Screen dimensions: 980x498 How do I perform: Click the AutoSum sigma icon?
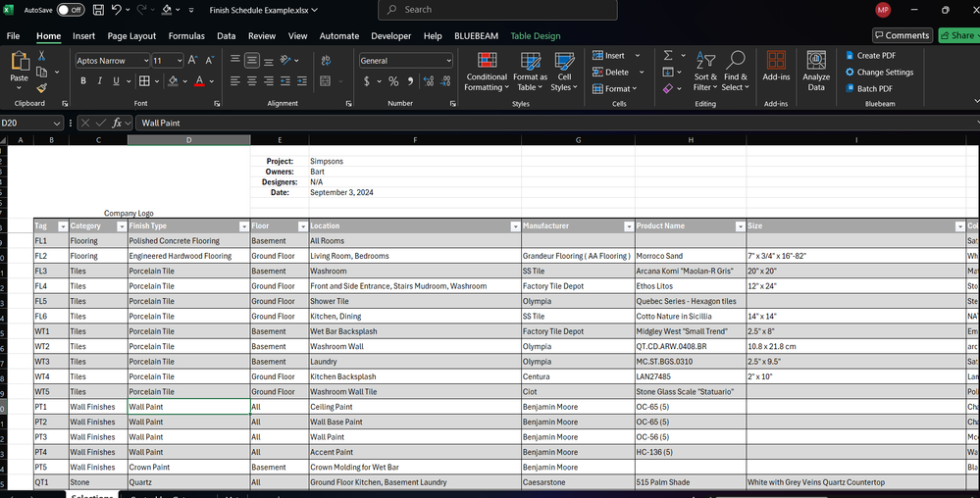(x=668, y=56)
